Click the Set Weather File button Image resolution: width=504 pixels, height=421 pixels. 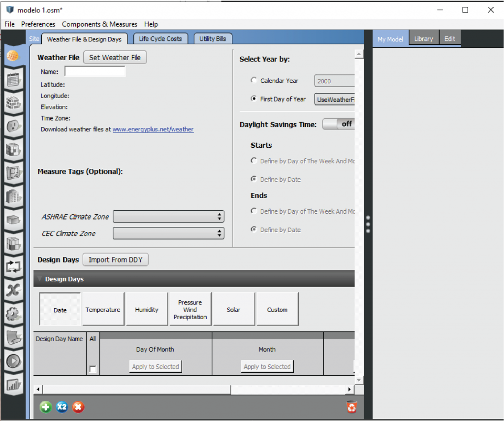point(115,58)
